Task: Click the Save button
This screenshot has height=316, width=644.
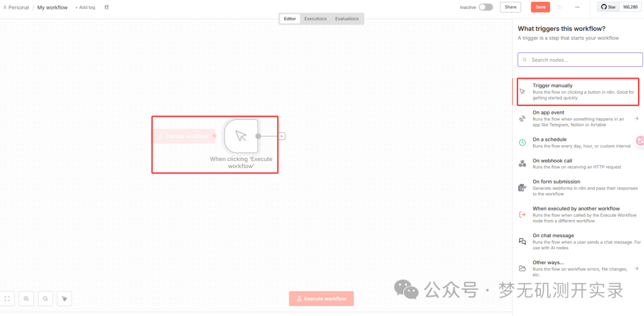Action: [x=540, y=7]
